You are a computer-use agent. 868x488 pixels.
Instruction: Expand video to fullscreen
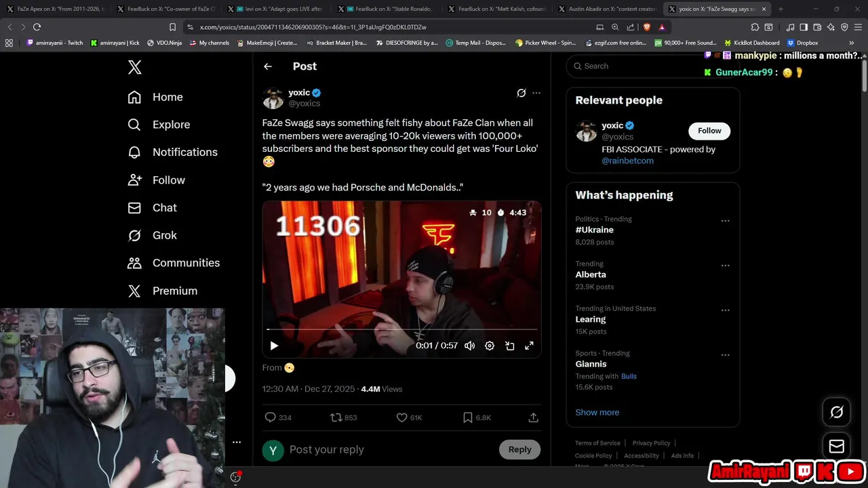[x=529, y=346]
